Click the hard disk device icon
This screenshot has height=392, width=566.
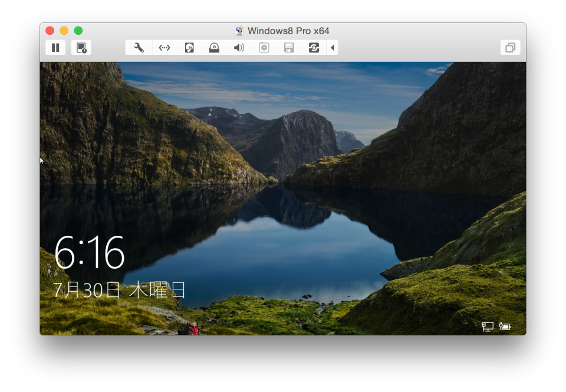tap(189, 48)
